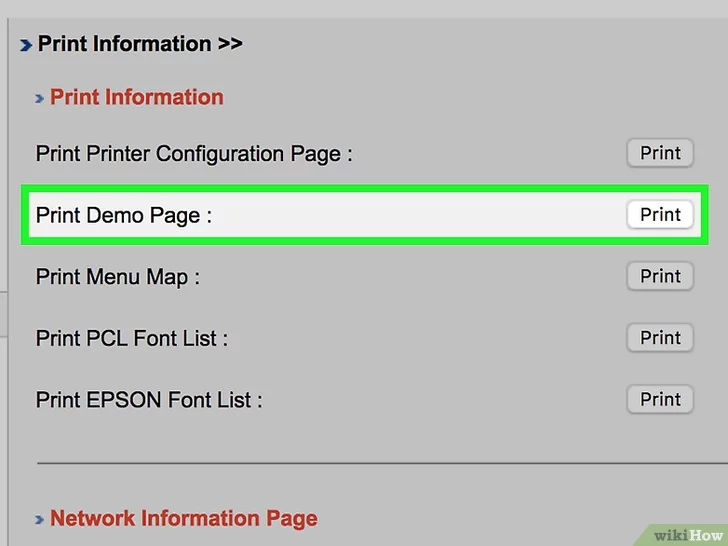Image resolution: width=728 pixels, height=546 pixels.
Task: Click the arrow icon beside red Print Information
Action: (39, 98)
